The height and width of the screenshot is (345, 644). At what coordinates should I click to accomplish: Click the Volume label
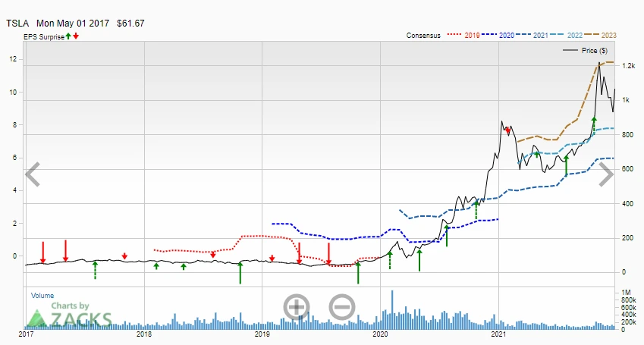tap(42, 295)
